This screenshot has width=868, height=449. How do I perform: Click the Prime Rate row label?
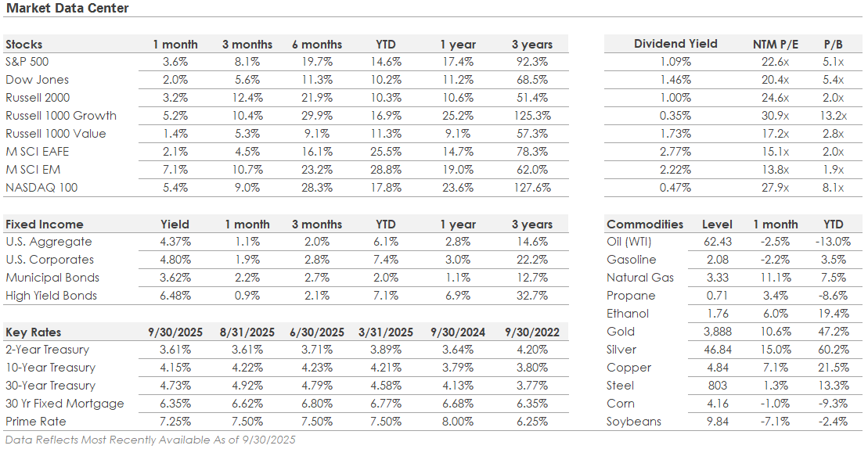[x=36, y=422]
